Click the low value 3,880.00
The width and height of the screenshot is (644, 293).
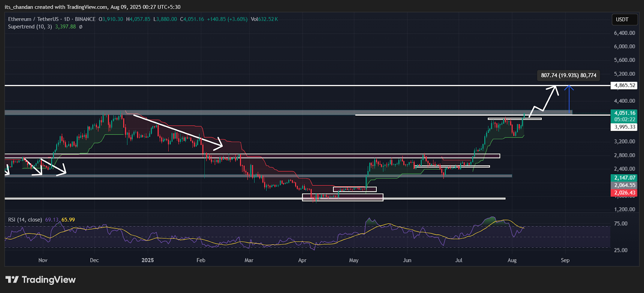(166, 19)
